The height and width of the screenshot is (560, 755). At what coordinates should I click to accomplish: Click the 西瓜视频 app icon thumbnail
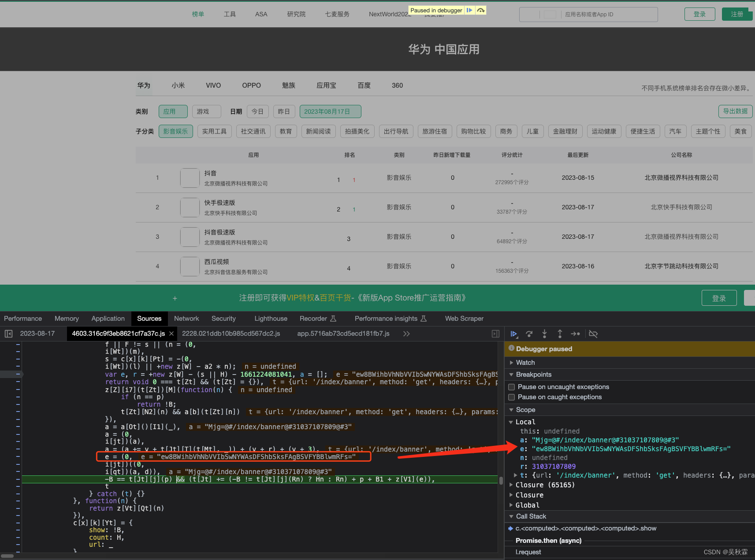(190, 267)
